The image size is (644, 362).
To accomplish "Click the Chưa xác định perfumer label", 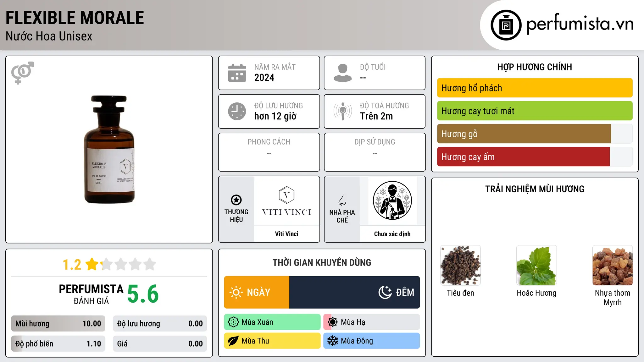I will (x=392, y=234).
